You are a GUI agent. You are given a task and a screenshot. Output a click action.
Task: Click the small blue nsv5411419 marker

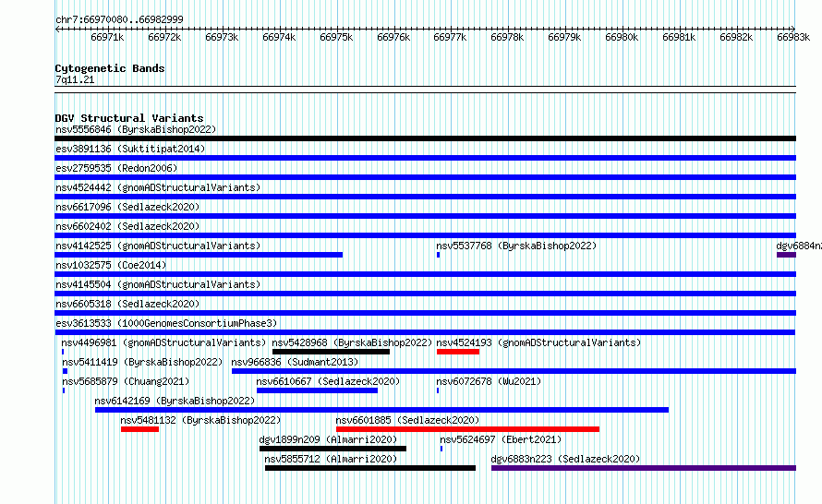coord(65,371)
